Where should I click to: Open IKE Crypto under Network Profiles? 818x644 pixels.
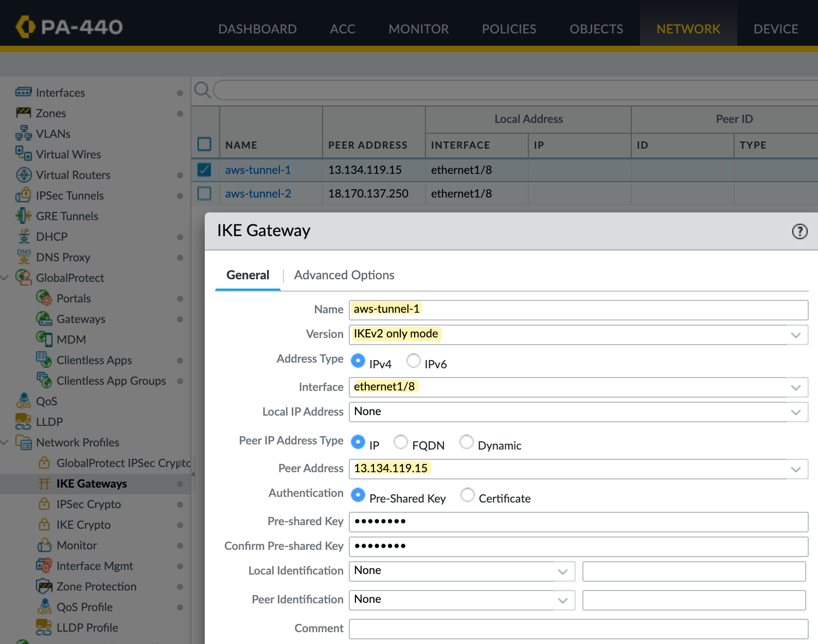tap(83, 525)
